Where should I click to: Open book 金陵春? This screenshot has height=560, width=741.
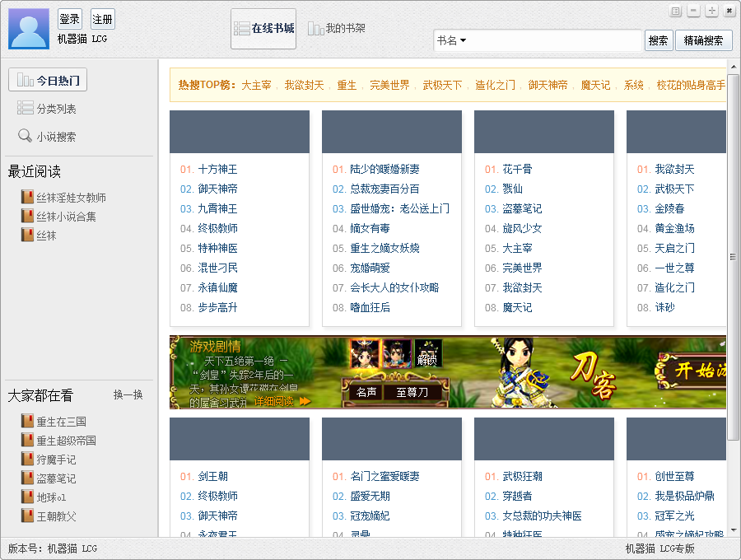[669, 209]
